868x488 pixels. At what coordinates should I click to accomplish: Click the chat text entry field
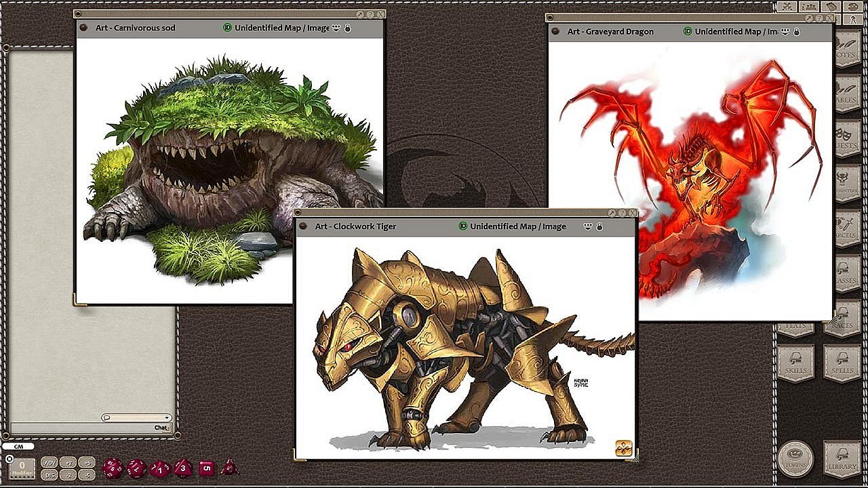tap(81, 428)
